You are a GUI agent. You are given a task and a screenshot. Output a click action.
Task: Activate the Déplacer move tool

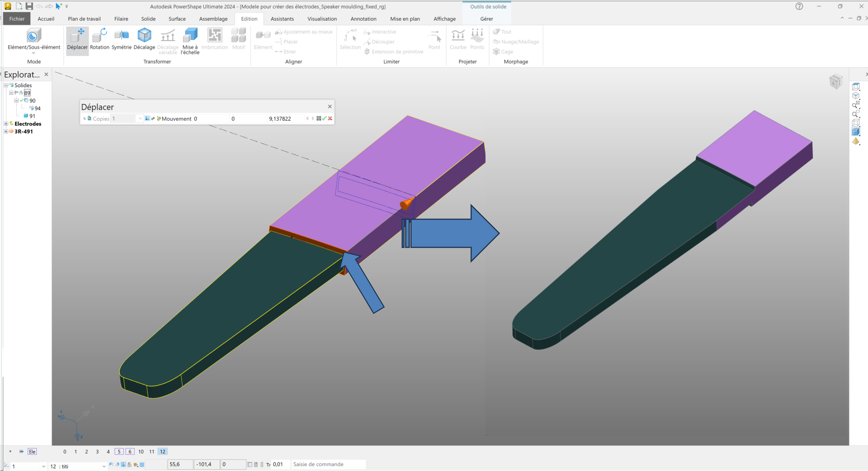click(77, 39)
